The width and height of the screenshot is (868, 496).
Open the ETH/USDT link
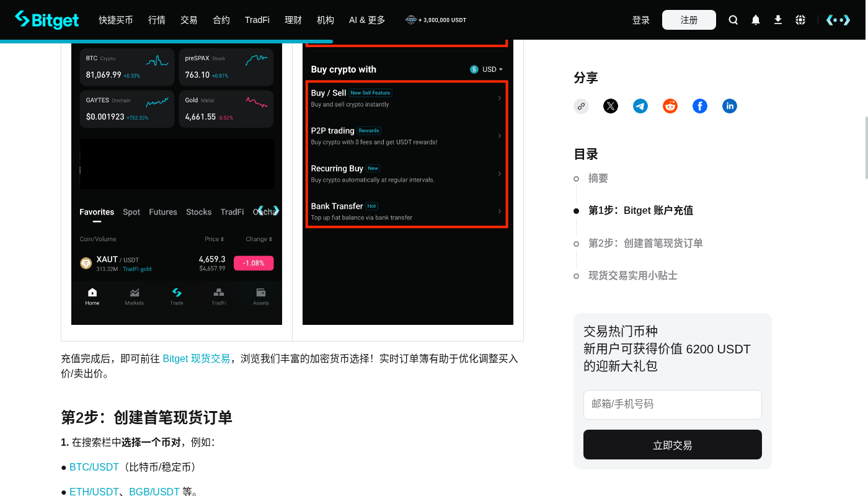pyautogui.click(x=94, y=492)
